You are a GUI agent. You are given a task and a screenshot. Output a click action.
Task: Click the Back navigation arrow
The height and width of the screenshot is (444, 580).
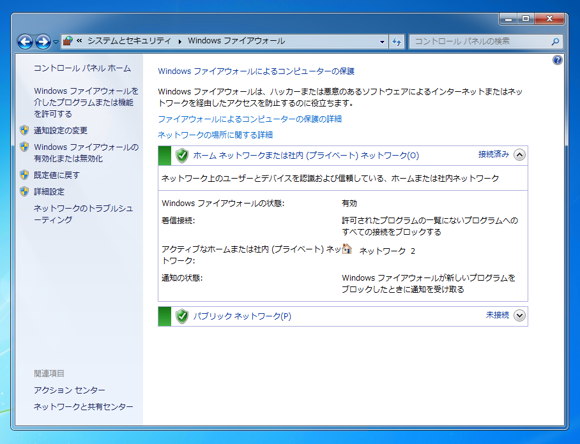25,41
